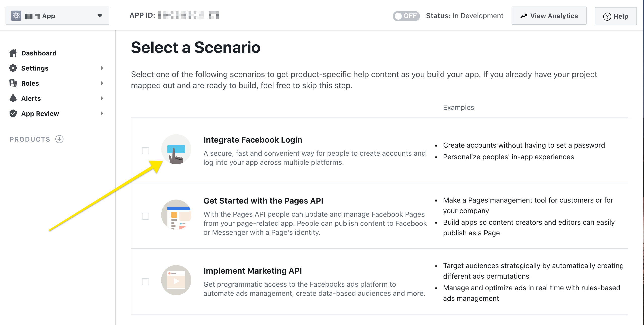The image size is (644, 325).
Task: Click the APP ID label
Action: click(142, 15)
